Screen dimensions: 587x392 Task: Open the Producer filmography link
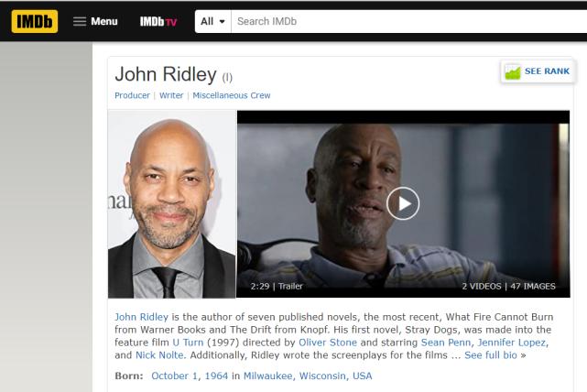click(x=132, y=95)
